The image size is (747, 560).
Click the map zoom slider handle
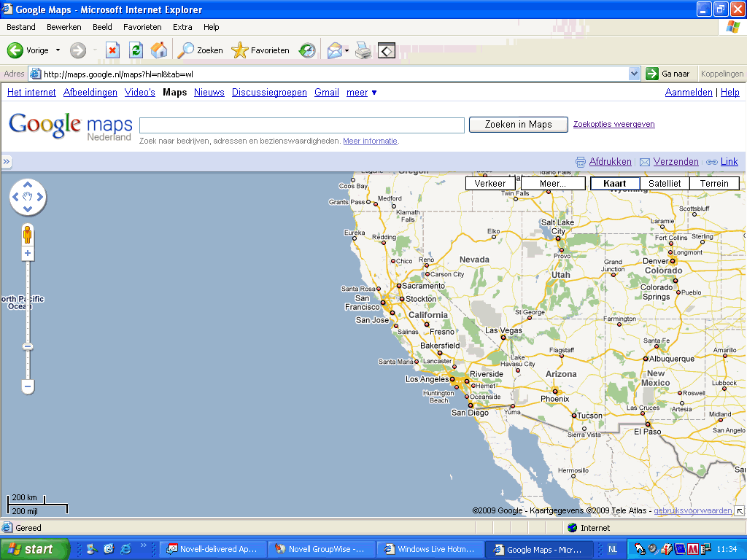28,346
